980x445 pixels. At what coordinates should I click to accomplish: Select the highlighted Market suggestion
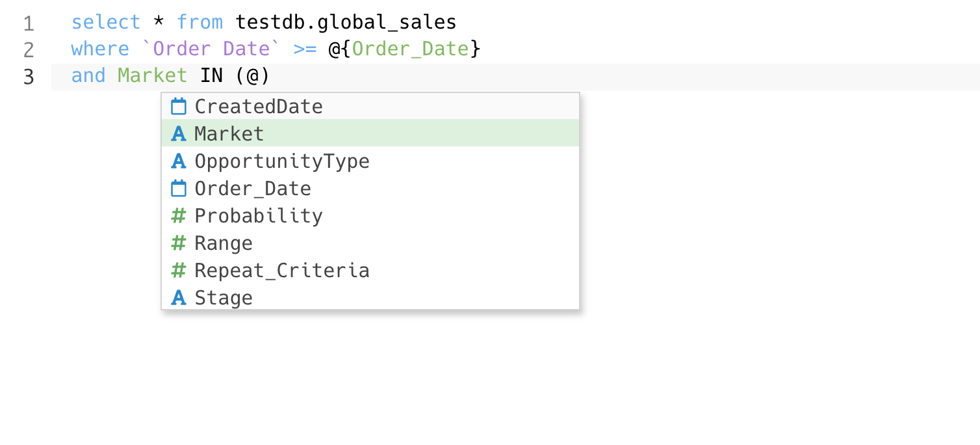coord(229,134)
